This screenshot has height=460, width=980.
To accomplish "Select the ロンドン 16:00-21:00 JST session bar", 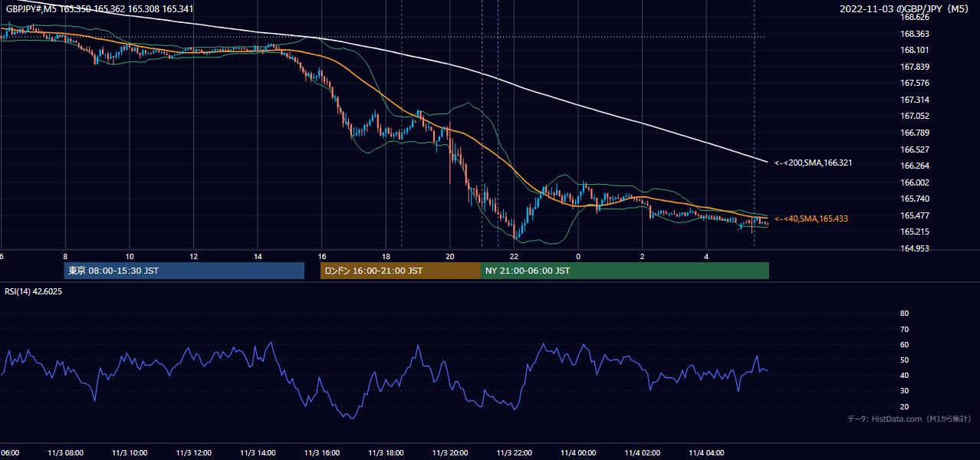I will pos(400,271).
